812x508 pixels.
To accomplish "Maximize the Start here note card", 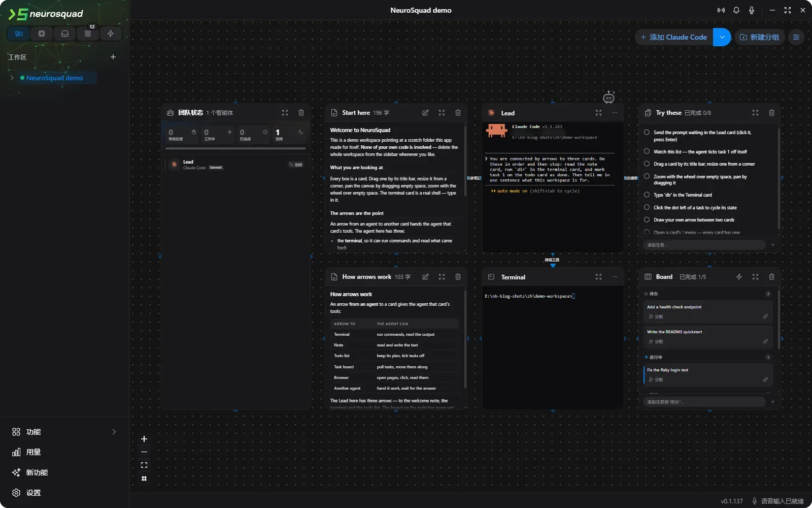I will click(x=442, y=113).
